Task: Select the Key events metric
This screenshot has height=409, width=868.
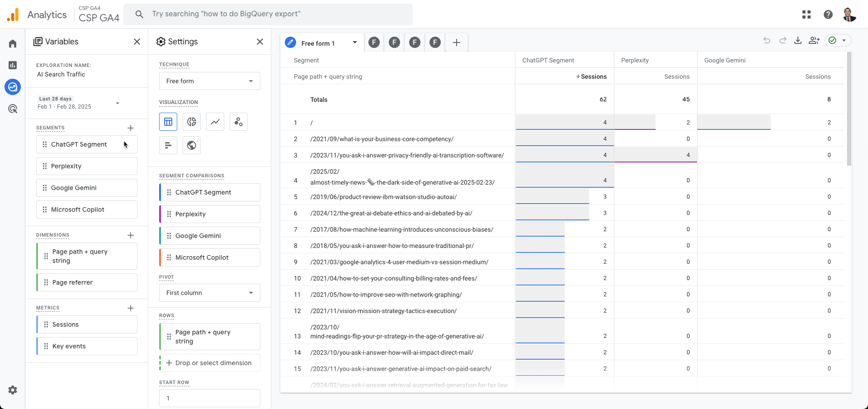Action: (87, 346)
